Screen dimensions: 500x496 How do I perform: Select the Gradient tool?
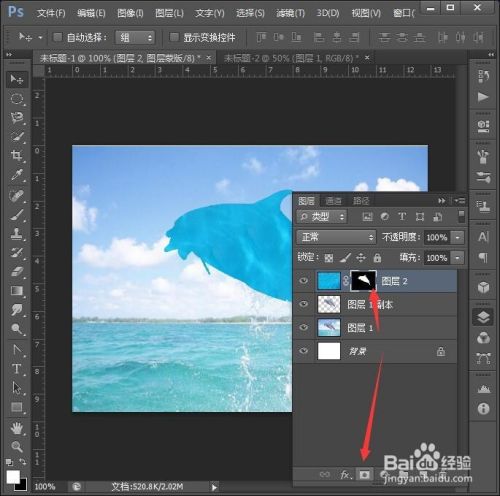[16, 291]
